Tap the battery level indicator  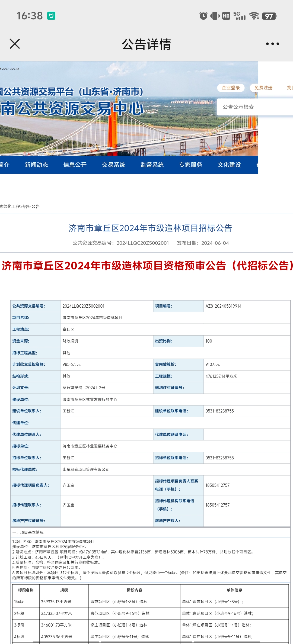[x=269, y=16]
